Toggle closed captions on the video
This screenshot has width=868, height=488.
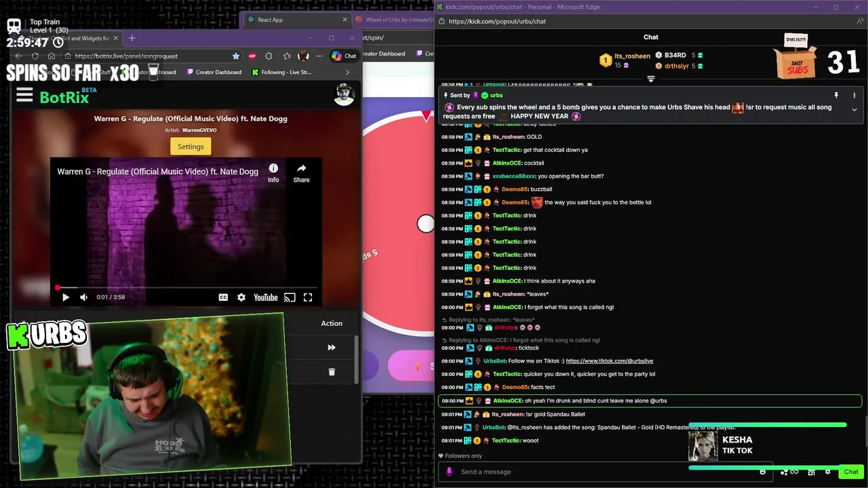[223, 297]
